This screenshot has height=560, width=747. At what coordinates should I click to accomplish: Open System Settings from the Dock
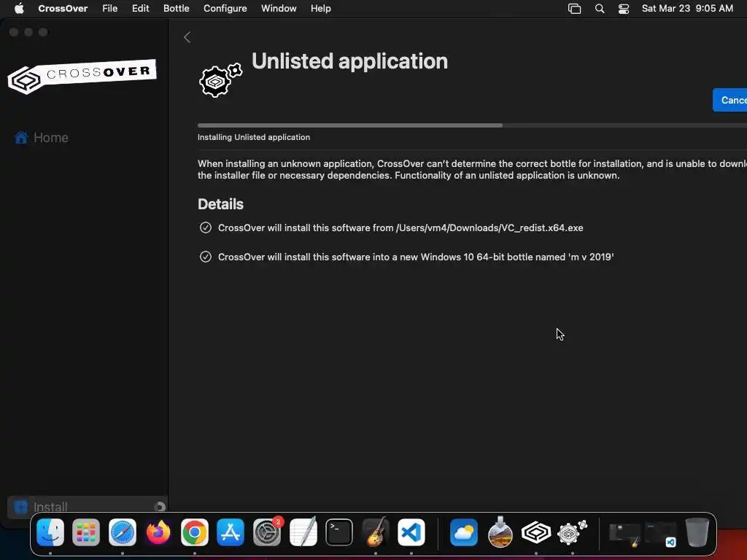point(267,532)
